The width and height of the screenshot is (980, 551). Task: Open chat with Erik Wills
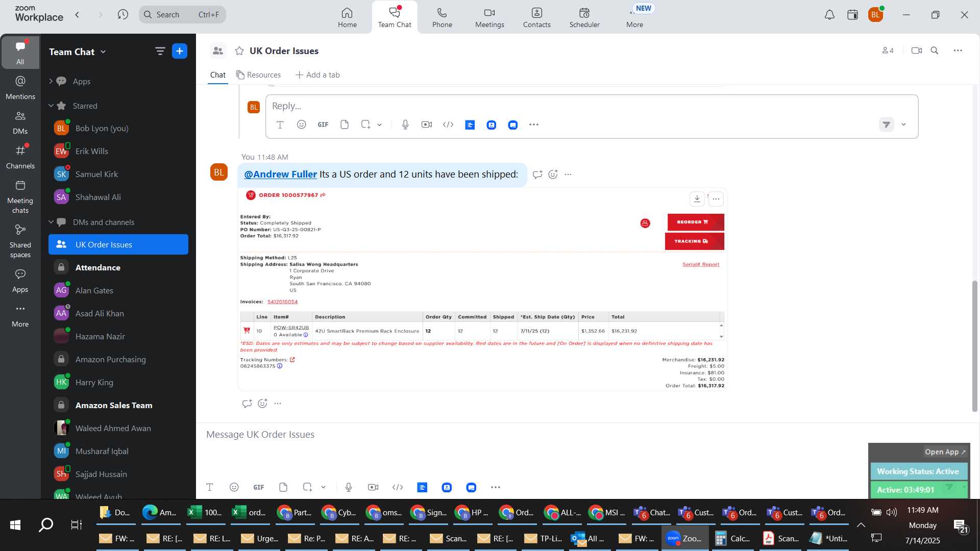tap(118, 151)
